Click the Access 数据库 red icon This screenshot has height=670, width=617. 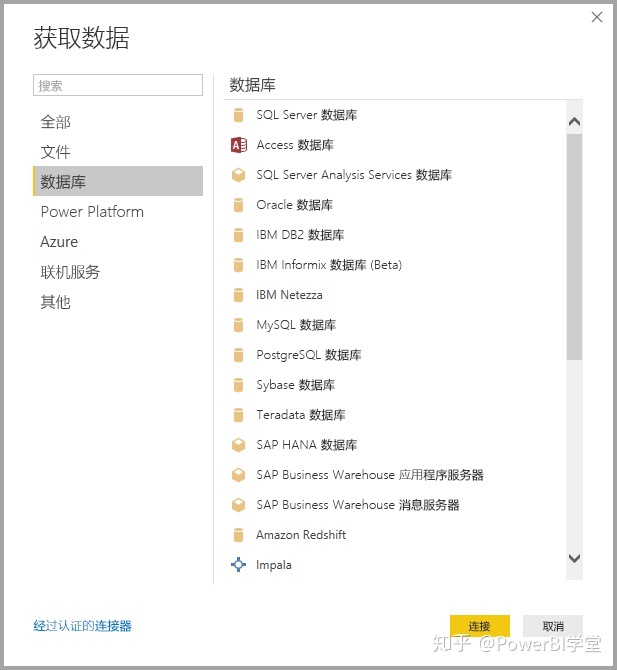(239, 145)
